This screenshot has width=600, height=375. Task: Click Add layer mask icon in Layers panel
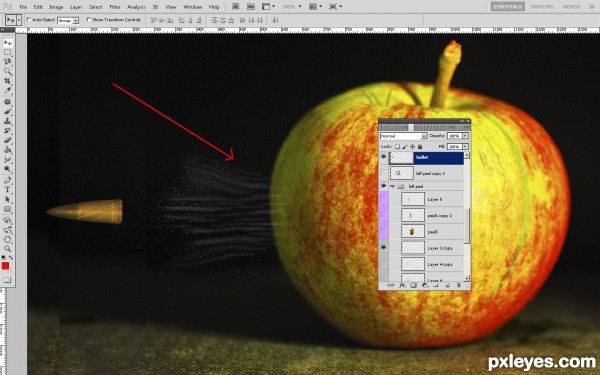(413, 285)
